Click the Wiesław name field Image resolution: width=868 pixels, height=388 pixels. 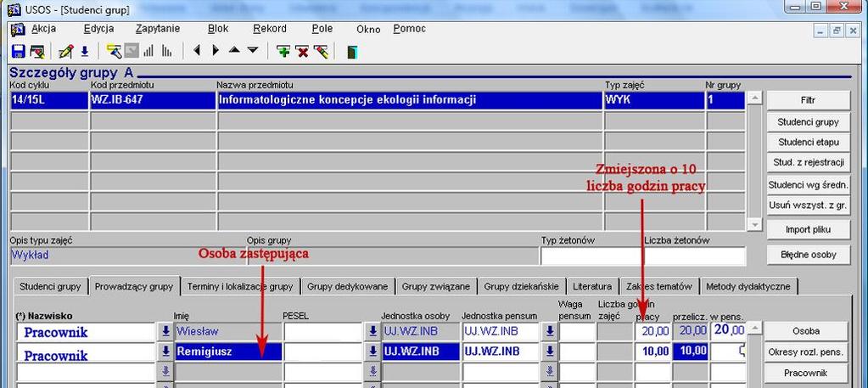[x=228, y=331]
